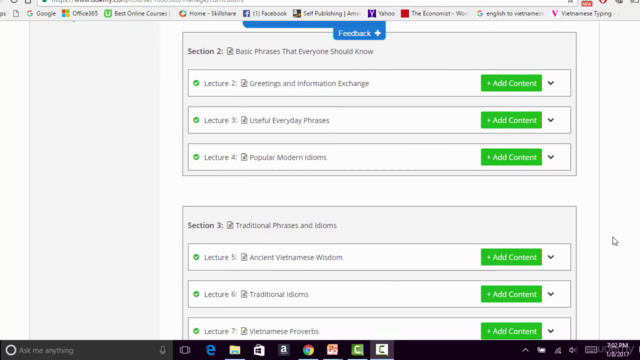
Task: Click lecture title Useful Everyday Phrases
Action: pos(289,120)
